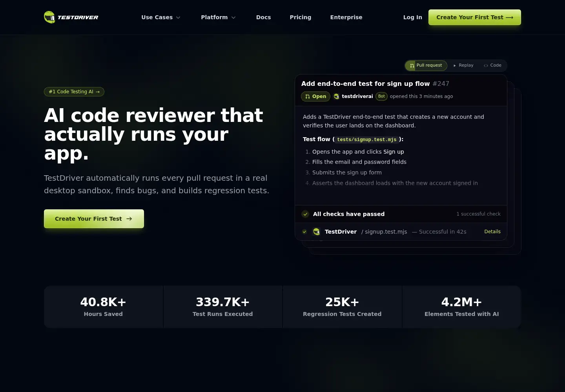565x392 pixels.
Task: Switch to the Code tab
Action: [492, 65]
